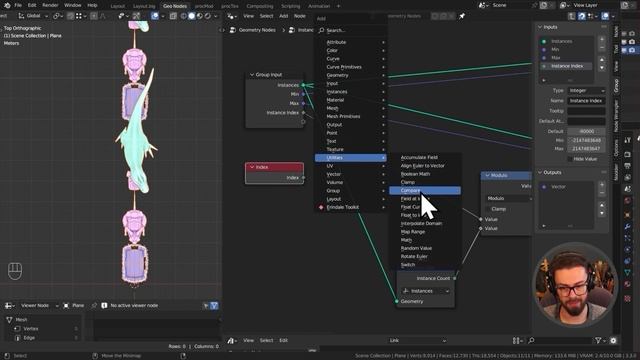Image resolution: width=640 pixels, height=360 pixels.
Task: Select Map Range in the Utilities submenu
Action: pyautogui.click(x=425, y=232)
